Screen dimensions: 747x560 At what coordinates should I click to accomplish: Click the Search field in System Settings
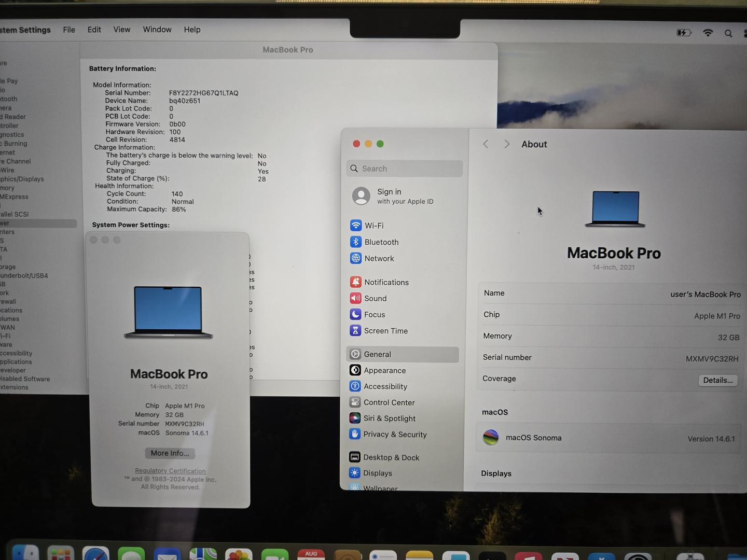click(x=404, y=169)
